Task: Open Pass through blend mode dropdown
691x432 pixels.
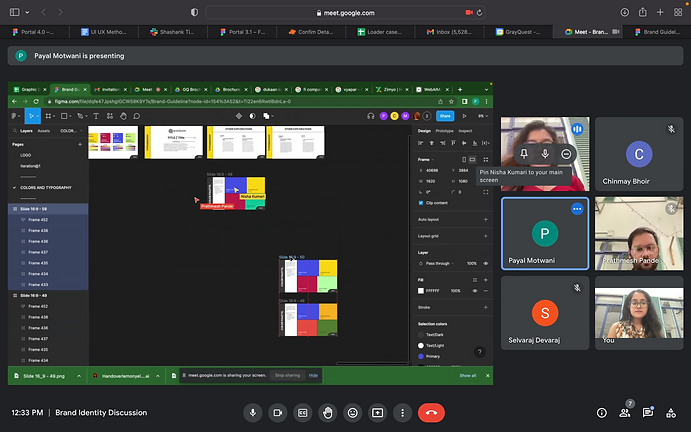Action: [439, 264]
